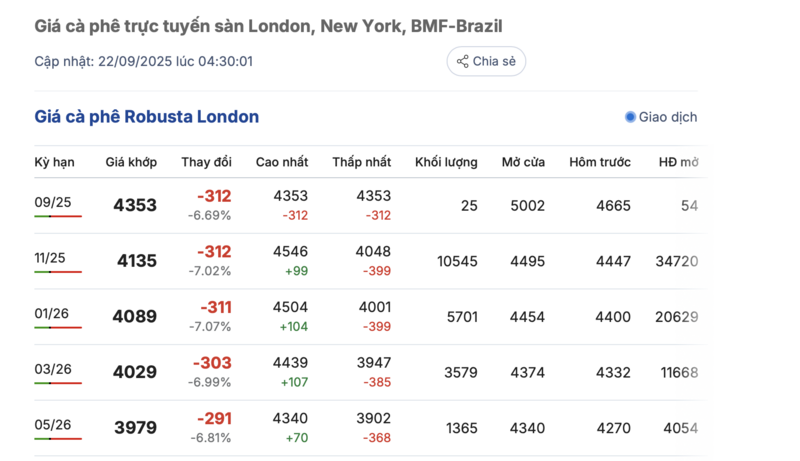Screen dimensions: 800x461
Task: Open the 09/25 contract row label
Action: click(52, 202)
